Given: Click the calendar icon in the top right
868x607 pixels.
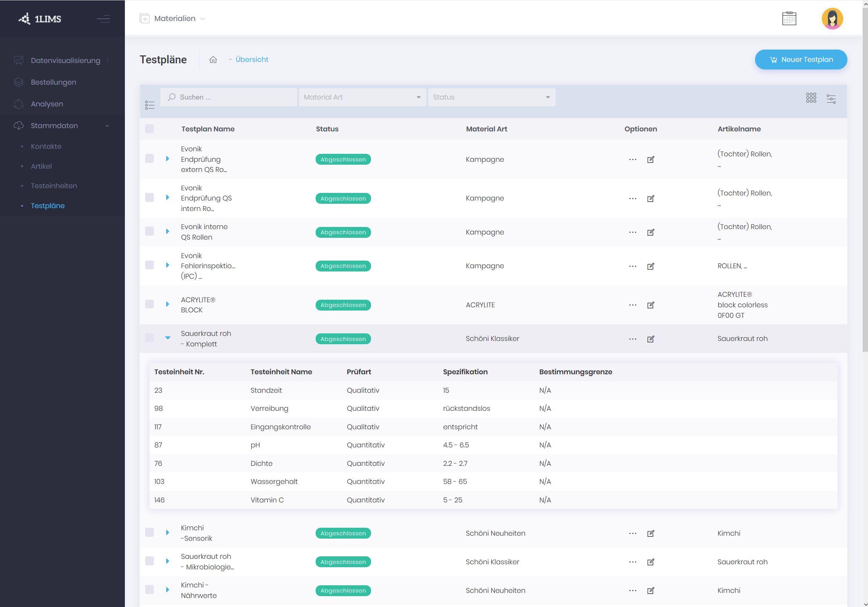Looking at the screenshot, I should point(789,18).
